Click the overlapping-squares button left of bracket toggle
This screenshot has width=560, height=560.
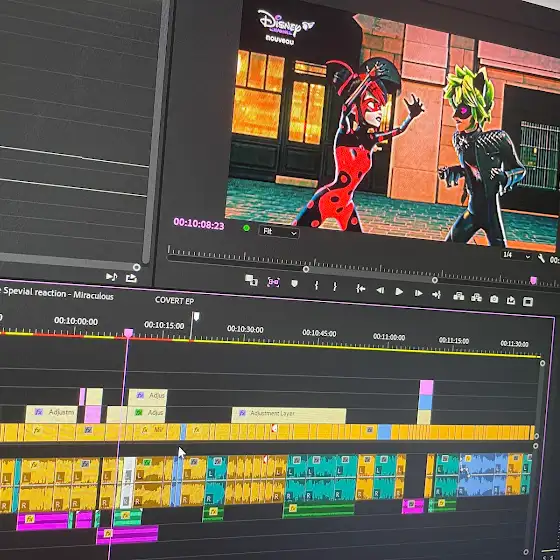[x=251, y=280]
